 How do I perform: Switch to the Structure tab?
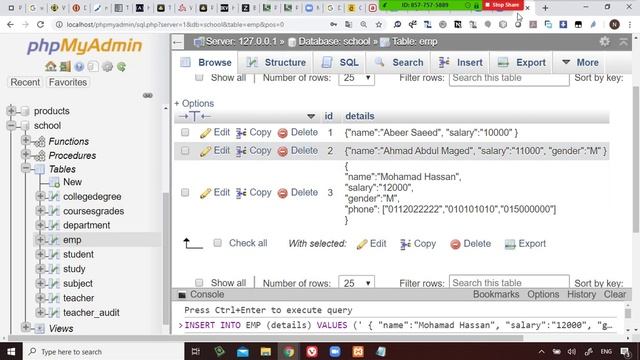click(276, 62)
